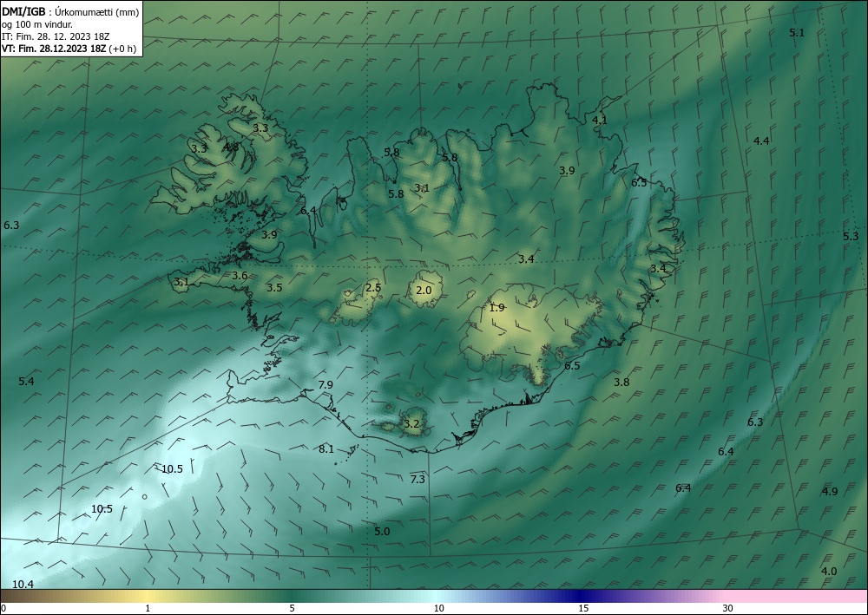
Task: Click the 4.0 value label
Action: [x=829, y=572]
